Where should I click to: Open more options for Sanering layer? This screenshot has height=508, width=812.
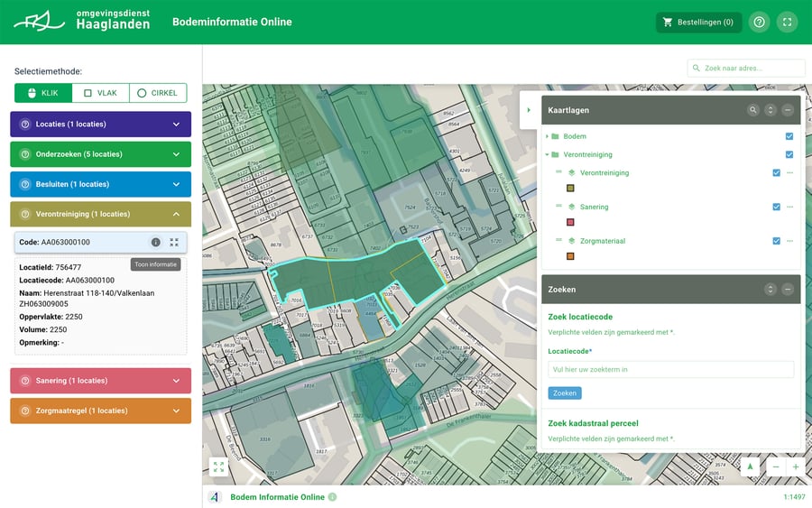[x=789, y=207]
